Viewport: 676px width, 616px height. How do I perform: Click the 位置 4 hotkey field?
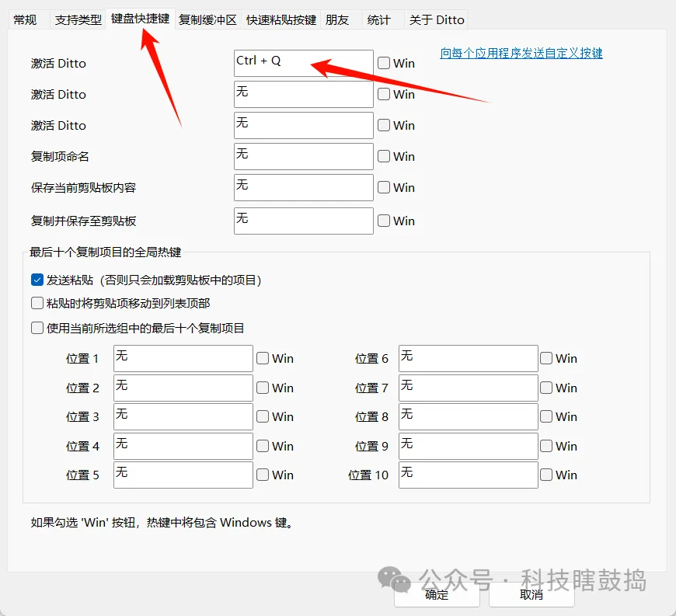click(x=183, y=446)
